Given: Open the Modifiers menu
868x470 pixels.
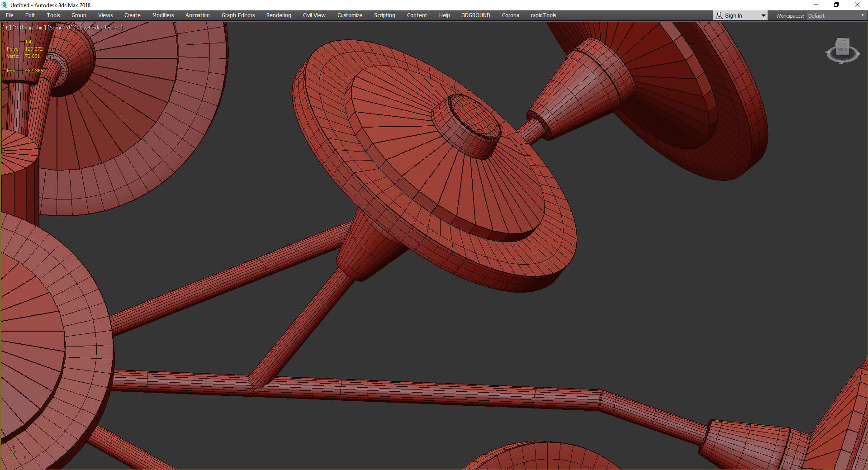Looking at the screenshot, I should 163,15.
